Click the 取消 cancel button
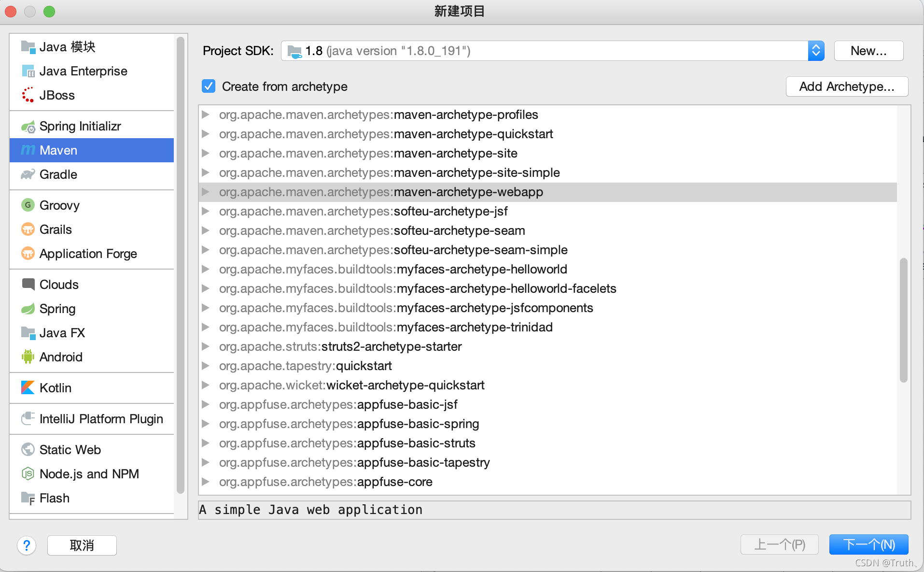The image size is (924, 572). (82, 545)
